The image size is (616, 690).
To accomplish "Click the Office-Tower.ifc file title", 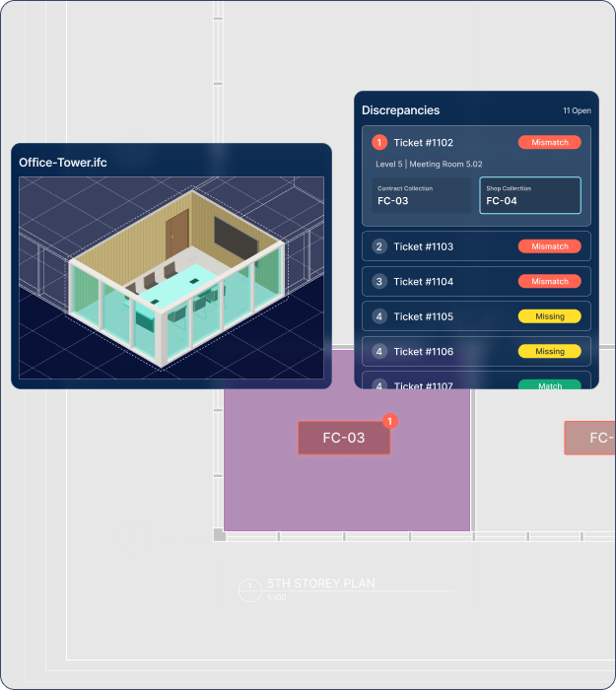I will pos(63,163).
